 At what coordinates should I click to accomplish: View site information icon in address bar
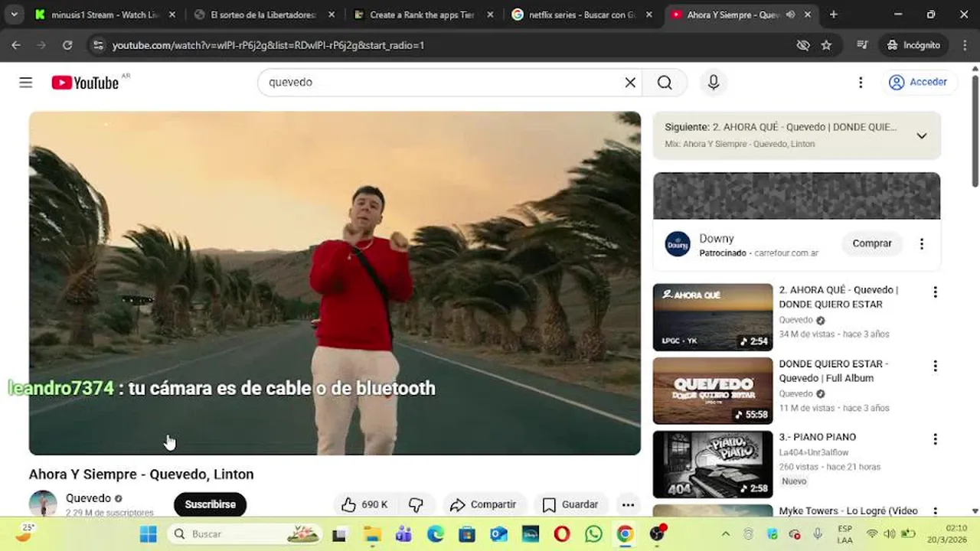click(x=97, y=45)
